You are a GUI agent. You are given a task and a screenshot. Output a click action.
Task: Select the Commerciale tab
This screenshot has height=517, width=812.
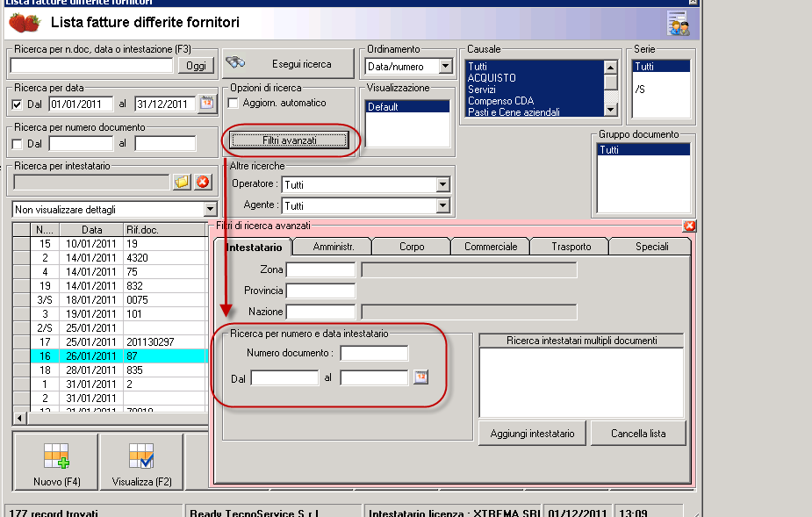click(491, 247)
